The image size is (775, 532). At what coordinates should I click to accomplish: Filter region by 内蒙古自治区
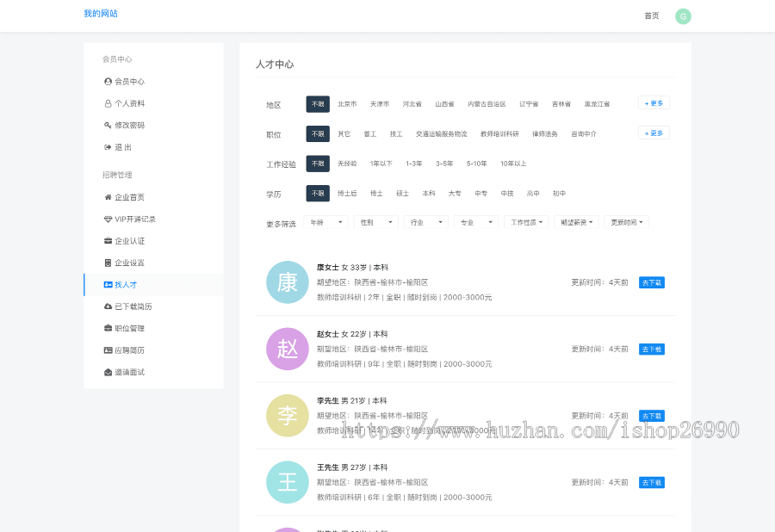pyautogui.click(x=487, y=104)
